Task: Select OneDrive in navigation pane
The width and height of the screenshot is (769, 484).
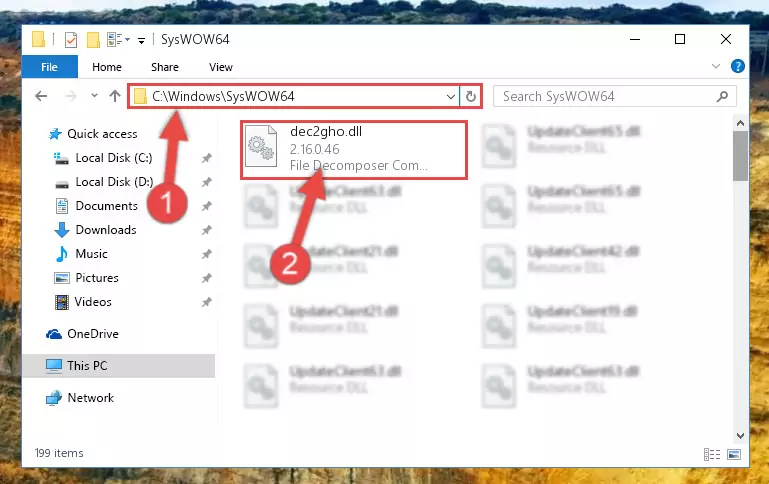Action: (x=93, y=334)
